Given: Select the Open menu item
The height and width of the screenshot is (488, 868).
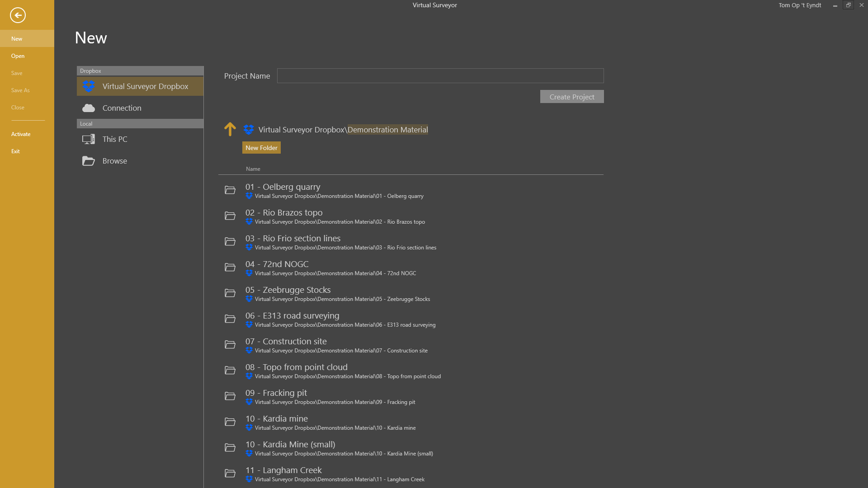Looking at the screenshot, I should pyautogui.click(x=18, y=56).
